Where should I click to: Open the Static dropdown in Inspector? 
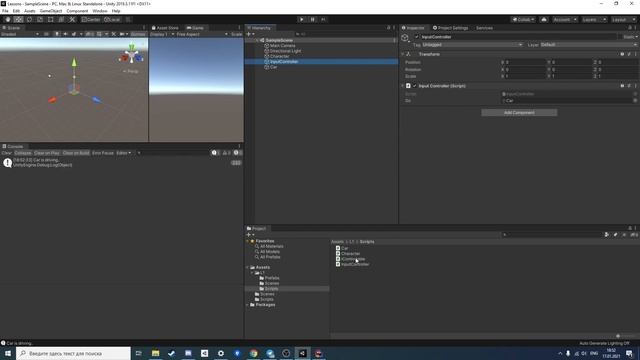[x=630, y=37]
